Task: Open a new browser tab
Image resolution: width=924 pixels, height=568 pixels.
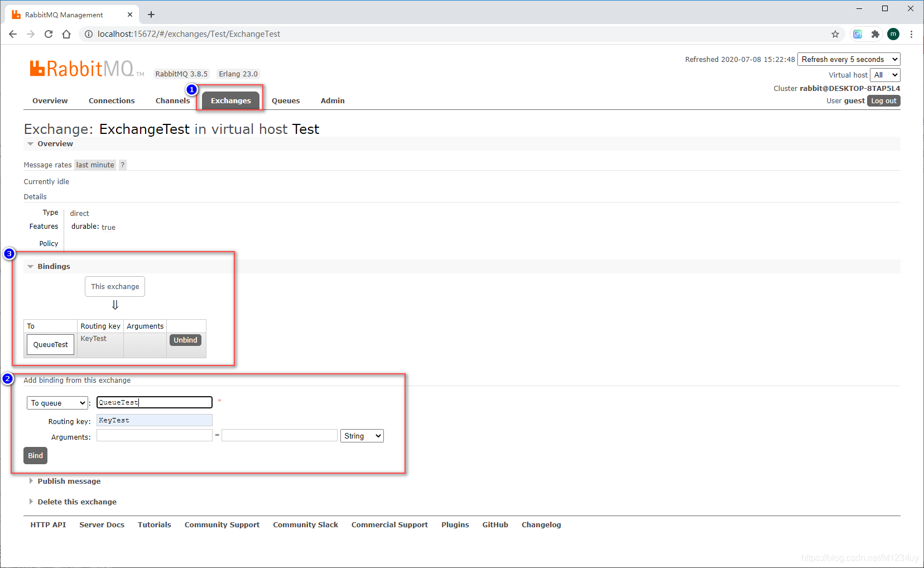Action: coord(151,15)
